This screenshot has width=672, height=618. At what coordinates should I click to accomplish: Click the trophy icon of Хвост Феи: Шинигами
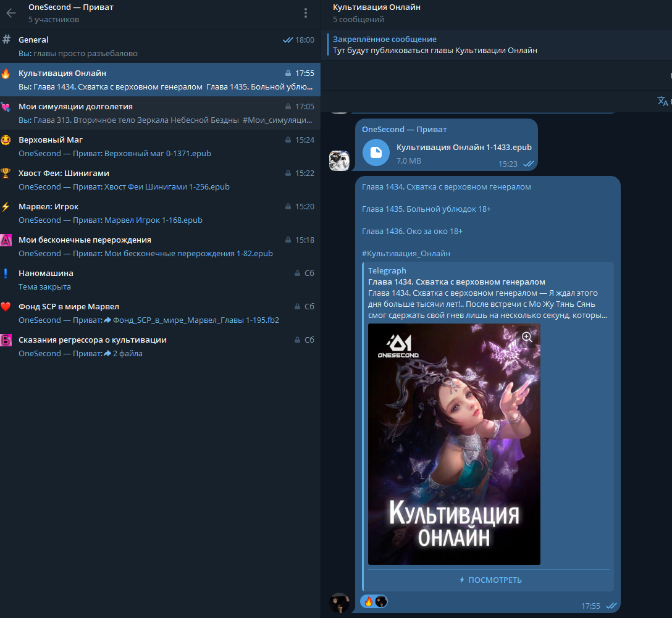(6, 173)
